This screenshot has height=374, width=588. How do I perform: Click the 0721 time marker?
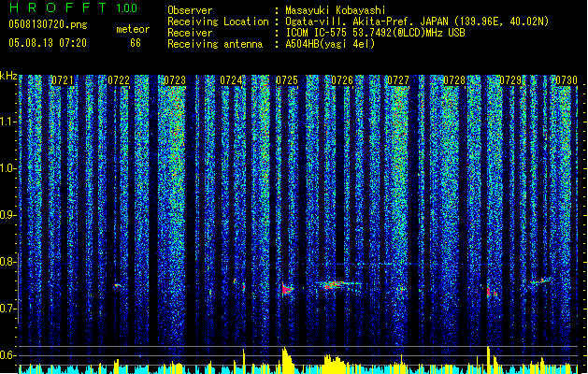63,80
